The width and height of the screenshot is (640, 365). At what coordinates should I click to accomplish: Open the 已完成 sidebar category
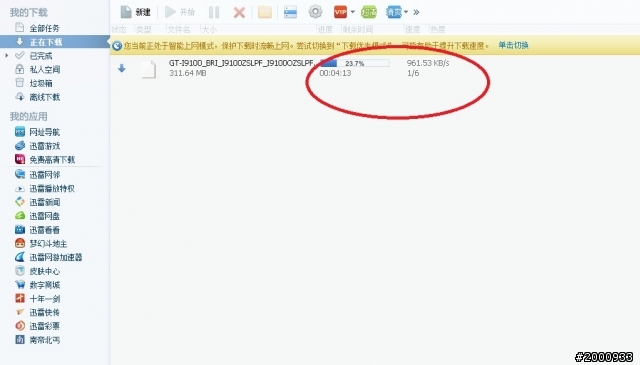(x=41, y=56)
